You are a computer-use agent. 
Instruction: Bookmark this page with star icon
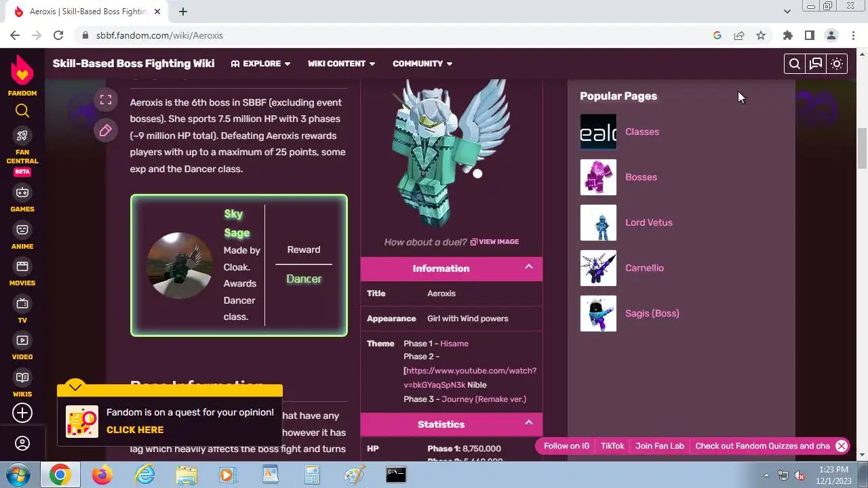click(761, 35)
